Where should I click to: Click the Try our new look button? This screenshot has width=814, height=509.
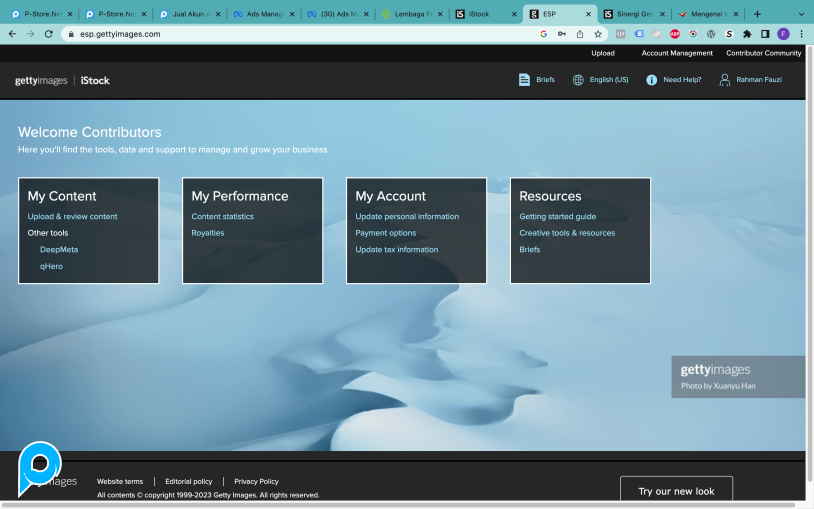pos(676,491)
